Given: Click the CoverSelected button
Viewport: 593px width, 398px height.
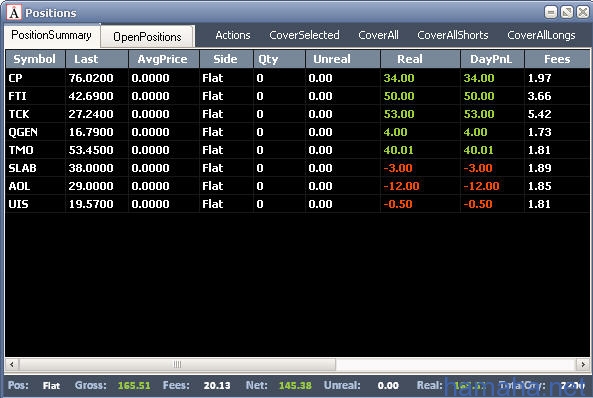Looking at the screenshot, I should 304,35.
